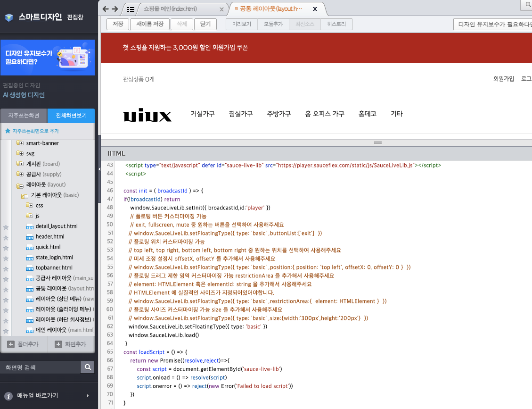Switch to 자주쓰는화면 tab
The image size is (532, 409).
click(24, 116)
